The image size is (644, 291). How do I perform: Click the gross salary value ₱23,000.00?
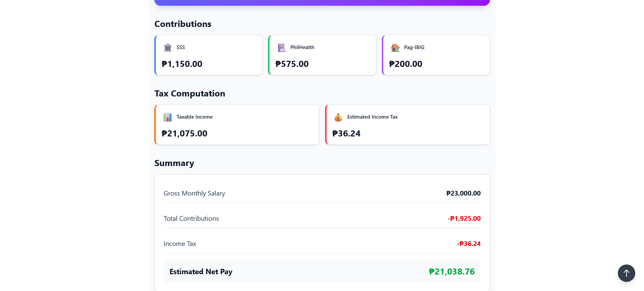[463, 193]
